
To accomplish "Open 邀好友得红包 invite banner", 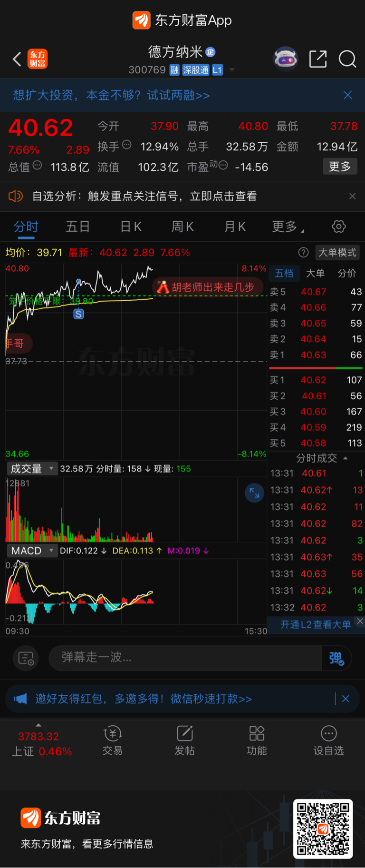I will click(144, 699).
